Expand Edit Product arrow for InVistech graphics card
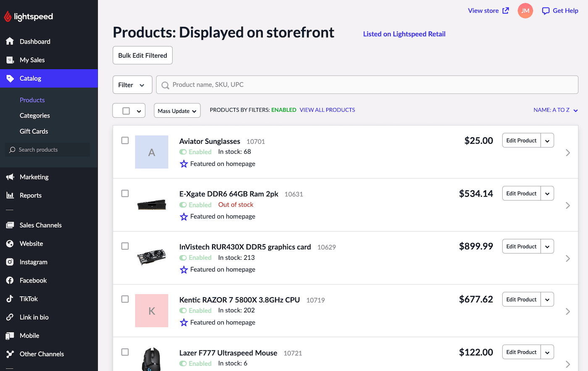The width and height of the screenshot is (588, 371). 547,246
